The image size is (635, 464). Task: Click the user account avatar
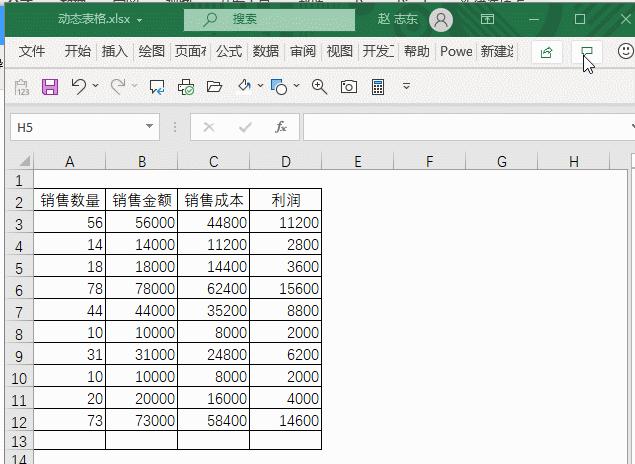(x=441, y=19)
